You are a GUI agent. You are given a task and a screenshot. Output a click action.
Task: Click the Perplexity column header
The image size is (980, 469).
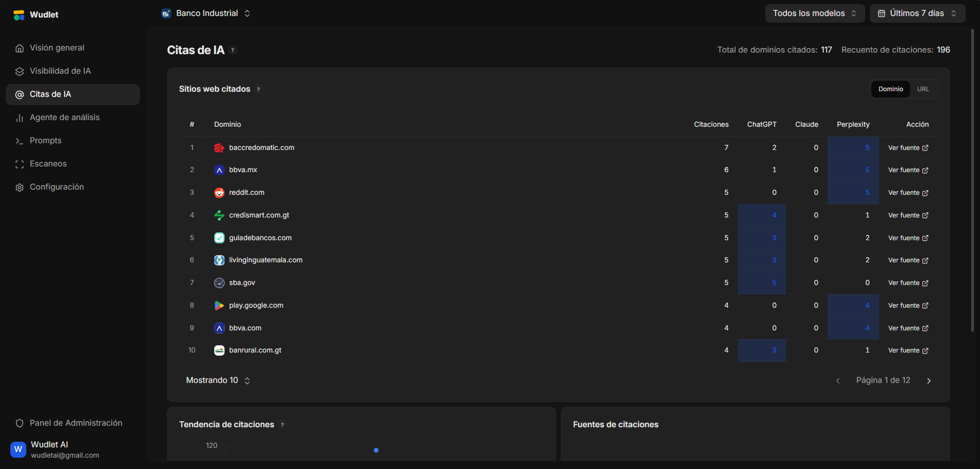(853, 124)
